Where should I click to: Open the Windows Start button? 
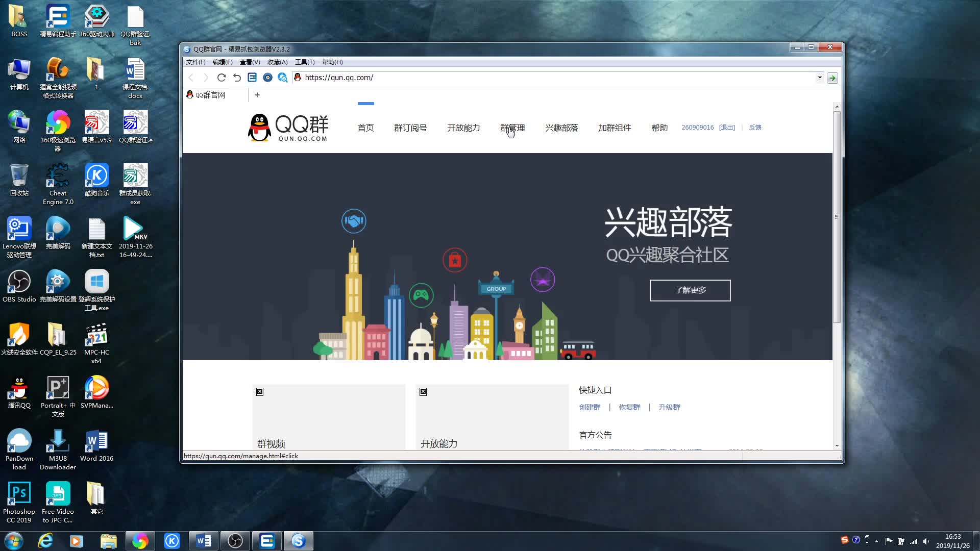[x=14, y=541]
